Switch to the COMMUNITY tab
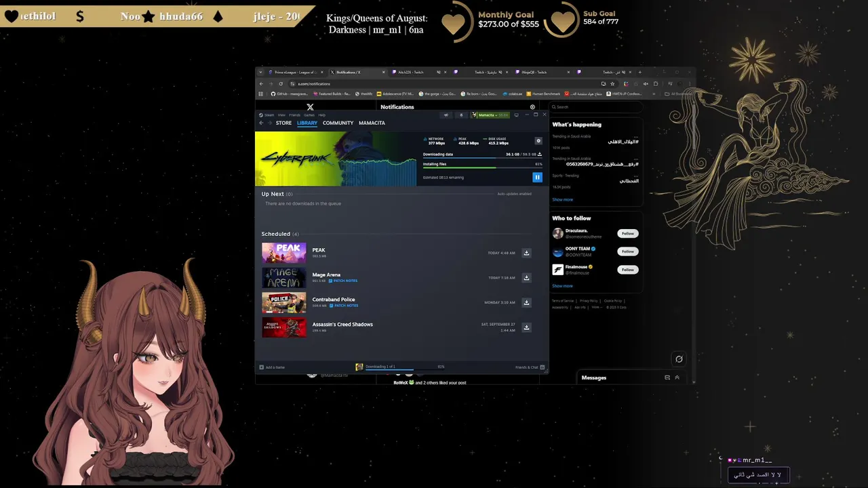 (338, 123)
